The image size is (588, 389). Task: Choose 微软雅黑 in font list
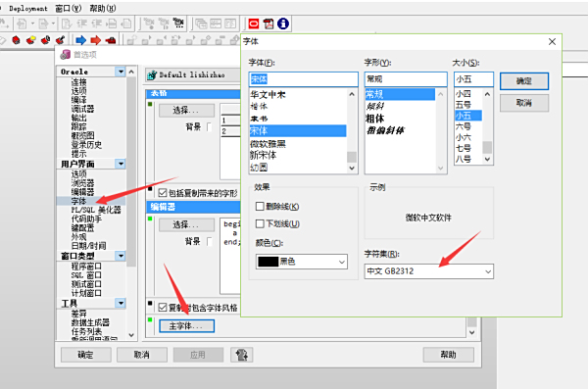268,144
